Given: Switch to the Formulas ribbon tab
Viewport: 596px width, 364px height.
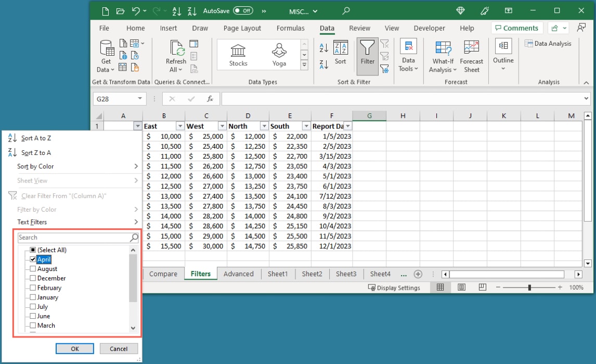Looking at the screenshot, I should click(291, 28).
